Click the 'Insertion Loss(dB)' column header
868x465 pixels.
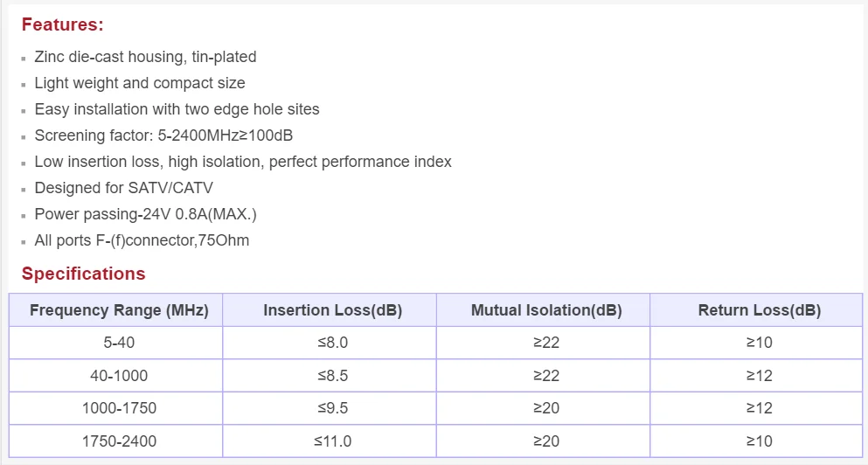[333, 310]
